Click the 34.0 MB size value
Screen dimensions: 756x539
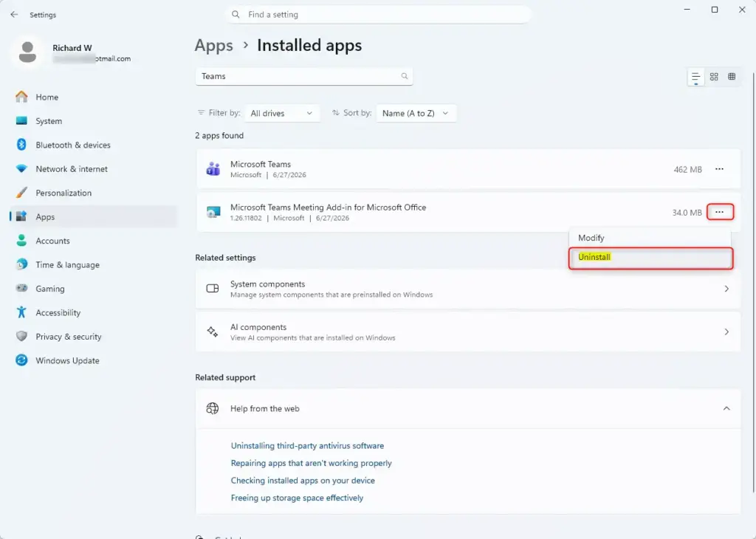pos(687,213)
